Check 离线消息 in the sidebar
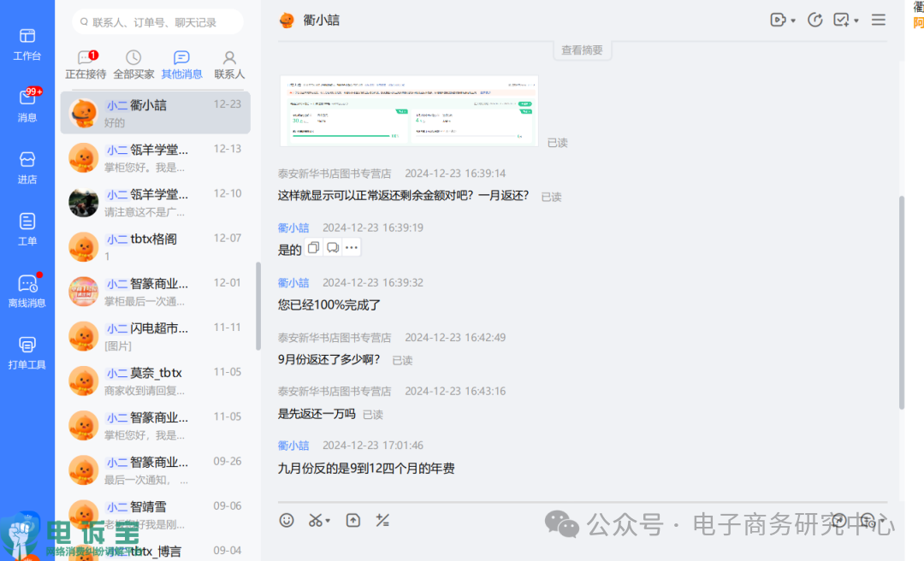924x561 pixels. [27, 289]
